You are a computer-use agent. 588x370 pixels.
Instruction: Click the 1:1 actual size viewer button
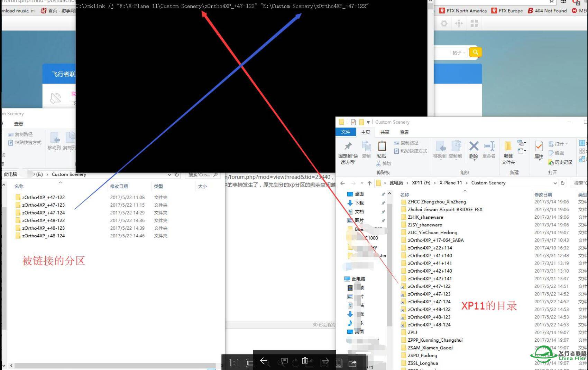(234, 363)
